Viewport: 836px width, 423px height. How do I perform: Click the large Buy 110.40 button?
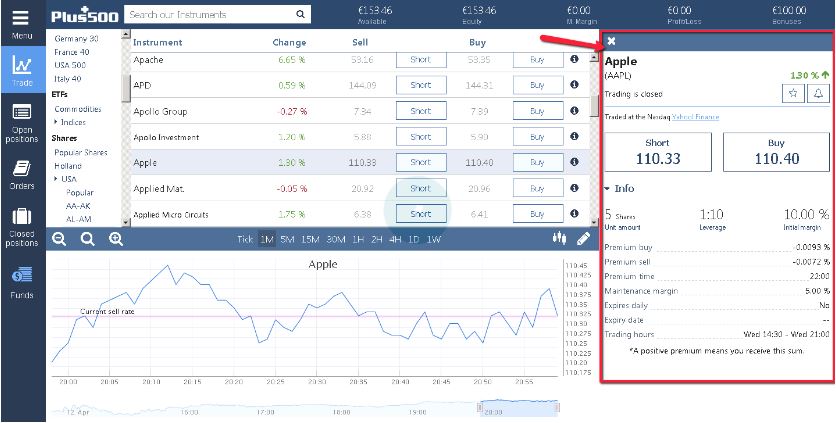click(776, 151)
